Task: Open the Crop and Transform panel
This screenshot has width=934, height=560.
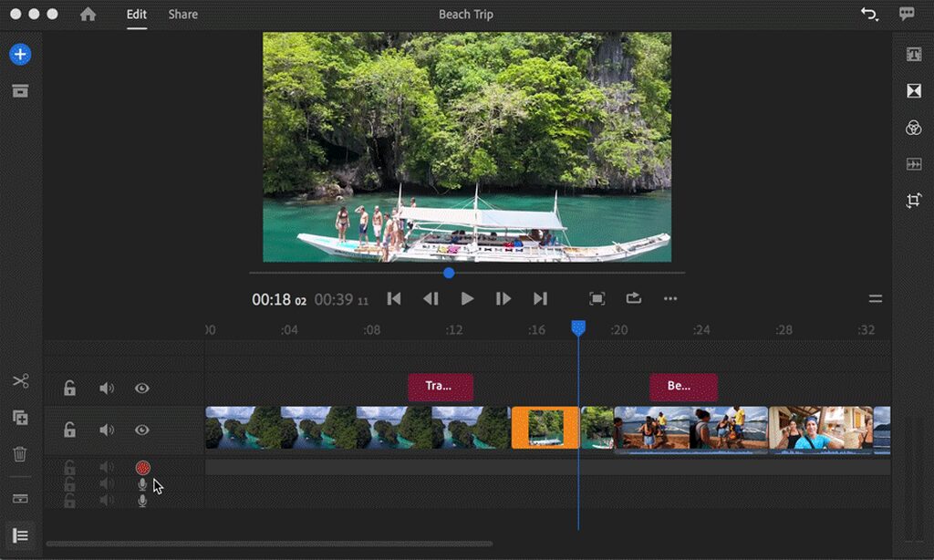Action: [x=913, y=201]
